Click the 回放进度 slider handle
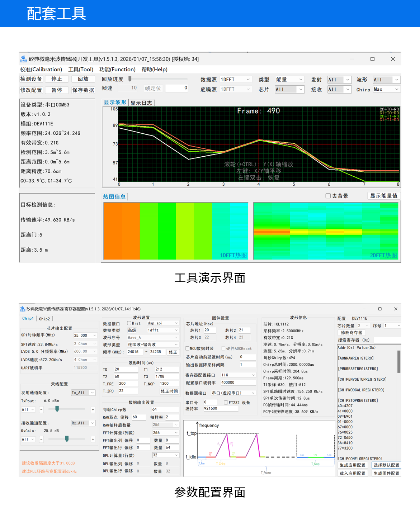The height and width of the screenshot is (518, 420). [x=130, y=79]
